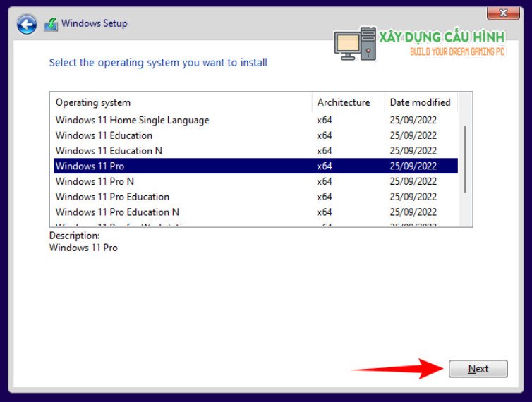Click the Windows Setup title icon

click(x=52, y=25)
